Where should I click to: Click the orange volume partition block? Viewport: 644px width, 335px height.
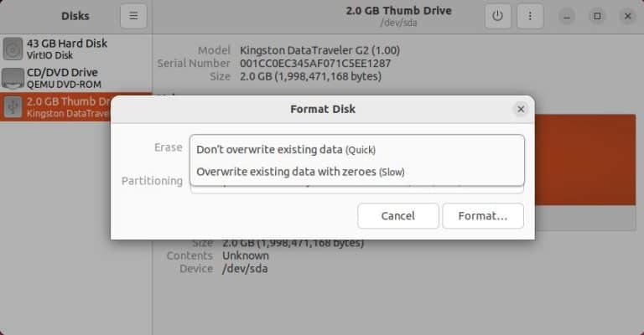point(585,160)
